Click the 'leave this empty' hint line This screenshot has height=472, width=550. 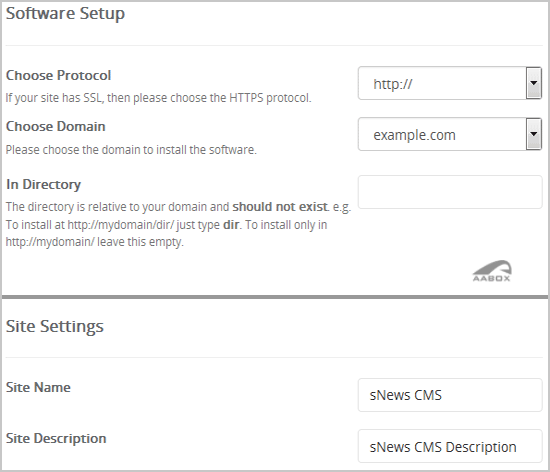click(x=95, y=242)
